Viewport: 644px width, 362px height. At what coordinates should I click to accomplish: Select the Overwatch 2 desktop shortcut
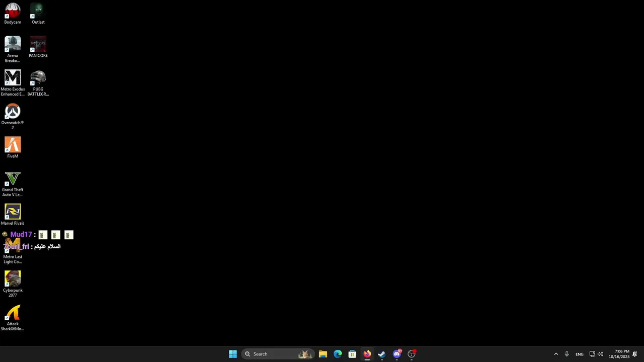(x=13, y=117)
